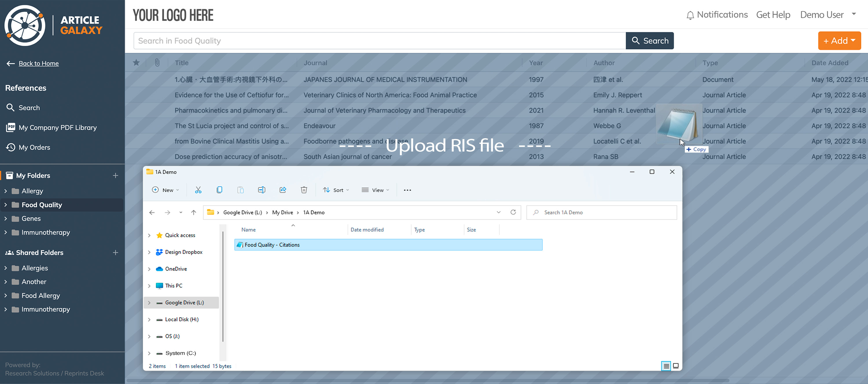Click the My Folders archive icon
The height and width of the screenshot is (384, 868).
click(x=10, y=176)
